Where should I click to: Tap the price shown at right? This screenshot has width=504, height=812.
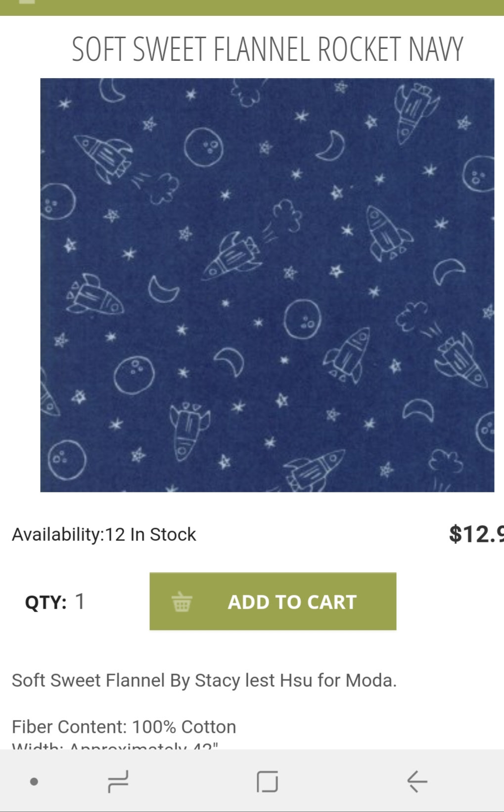[476, 534]
